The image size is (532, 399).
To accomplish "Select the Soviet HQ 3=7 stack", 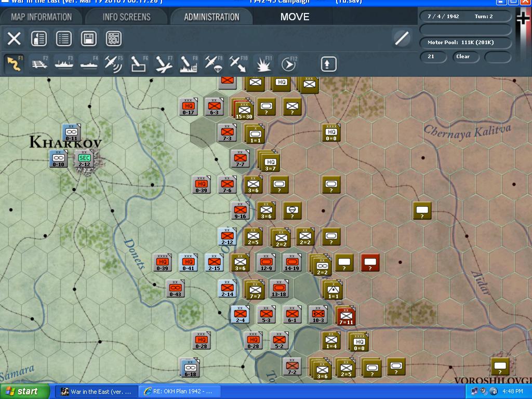I will pyautogui.click(x=270, y=162).
